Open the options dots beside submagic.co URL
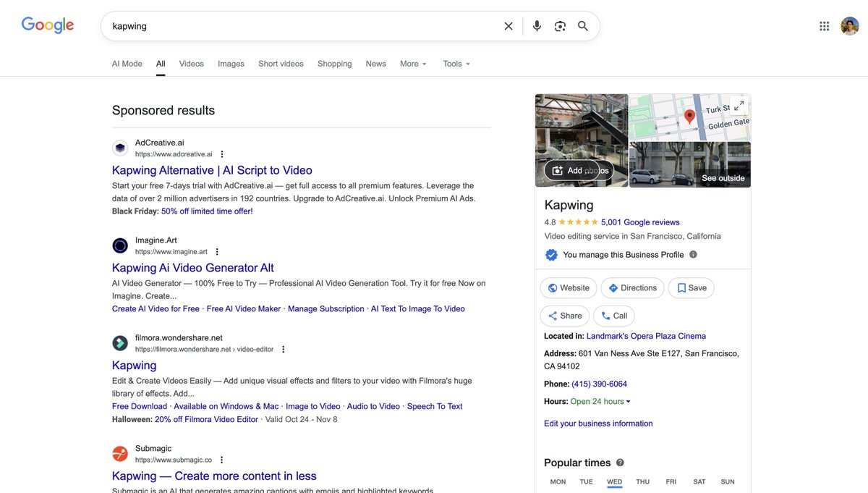Image resolution: width=868 pixels, height=493 pixels. 221,460
